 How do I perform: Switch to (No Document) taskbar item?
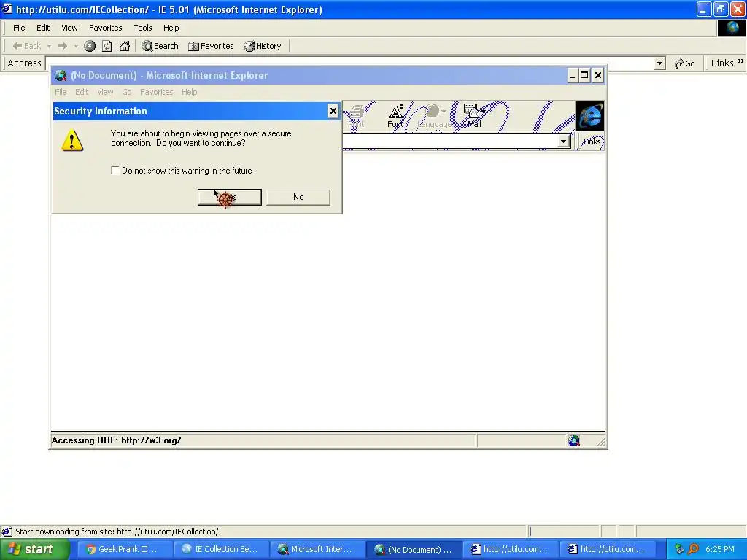pos(414,549)
